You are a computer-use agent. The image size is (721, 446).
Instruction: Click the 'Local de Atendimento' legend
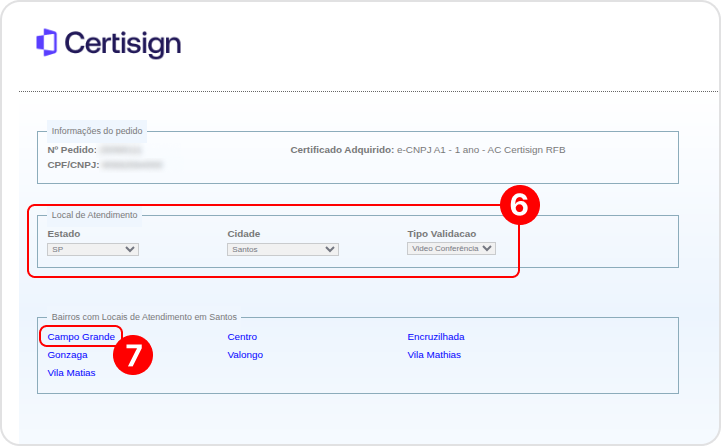pos(94,215)
